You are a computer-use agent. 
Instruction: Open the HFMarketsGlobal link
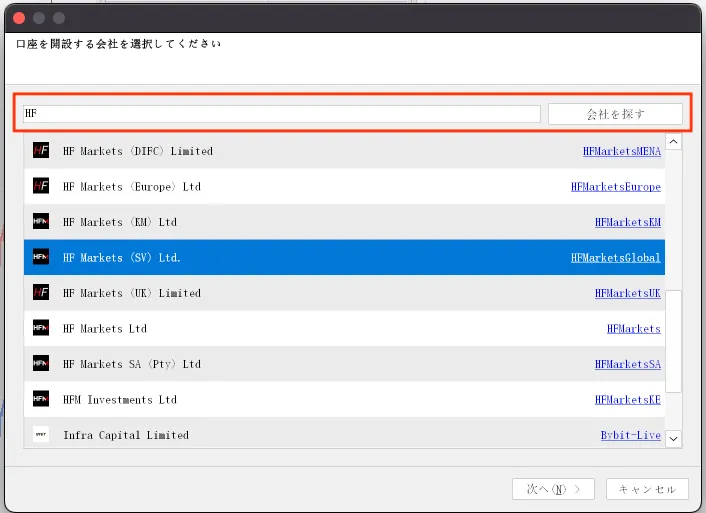(x=616, y=258)
